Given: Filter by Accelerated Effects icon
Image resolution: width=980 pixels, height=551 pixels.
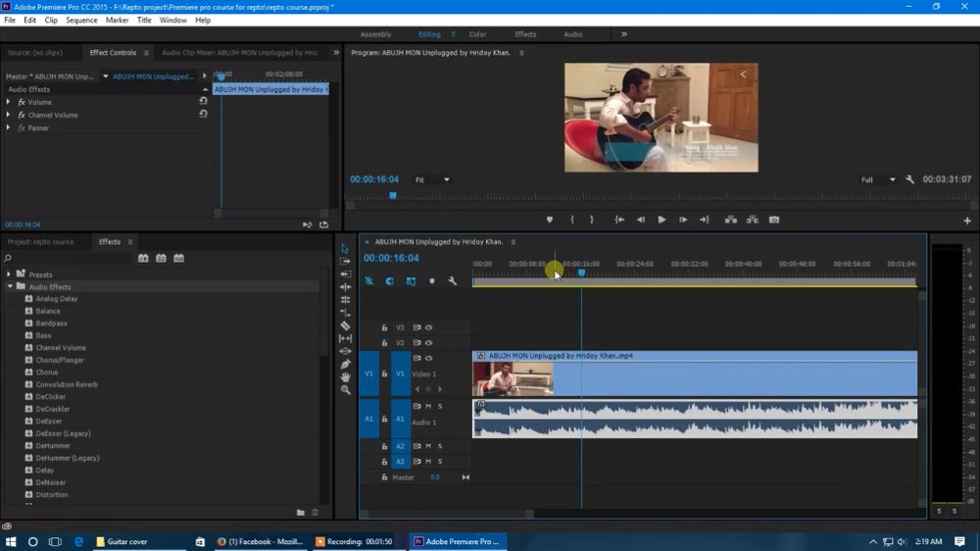Looking at the screenshot, I should click(x=143, y=258).
